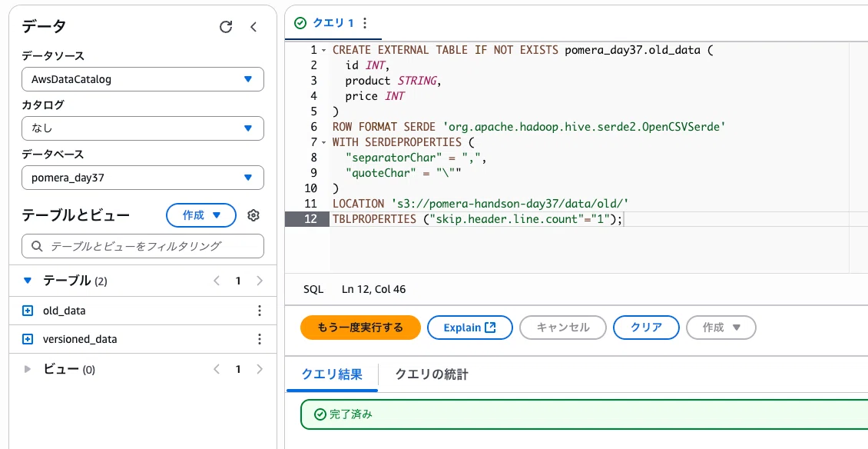
Task: Expand the ビュー (0) section
Action: [28, 368]
